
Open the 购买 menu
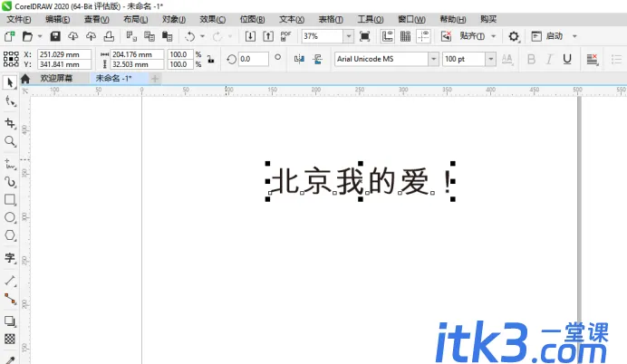point(488,19)
